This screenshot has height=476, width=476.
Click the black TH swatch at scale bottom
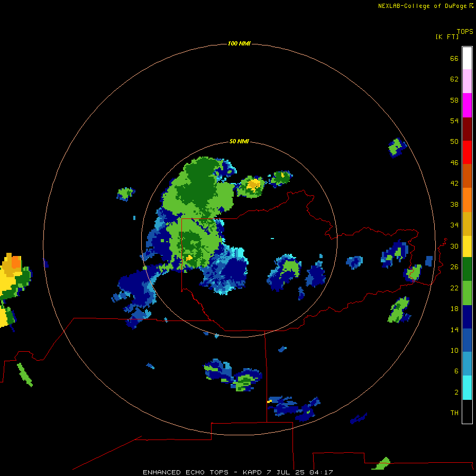coord(467,411)
